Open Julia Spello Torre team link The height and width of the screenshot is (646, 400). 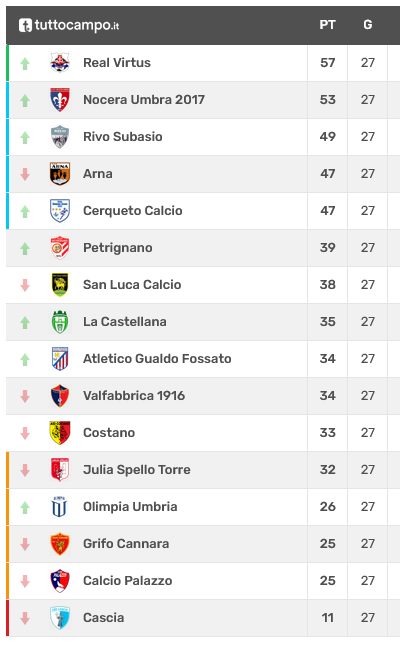coord(137,470)
